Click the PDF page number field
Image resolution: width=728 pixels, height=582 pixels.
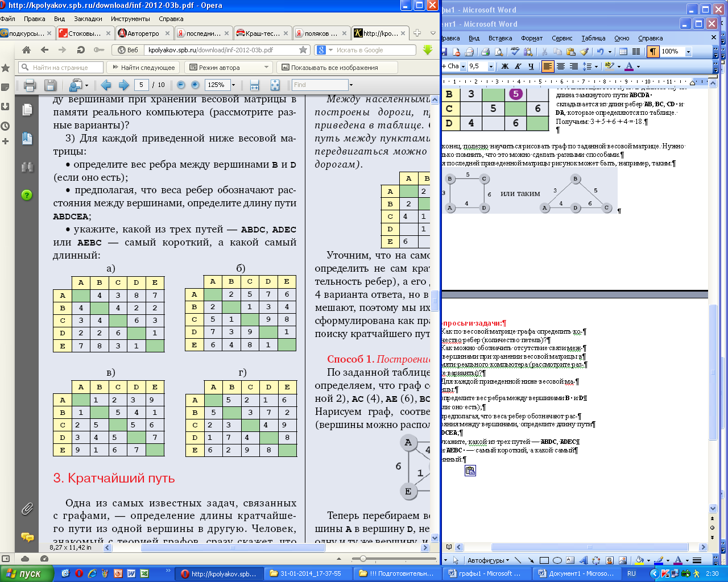coord(142,85)
